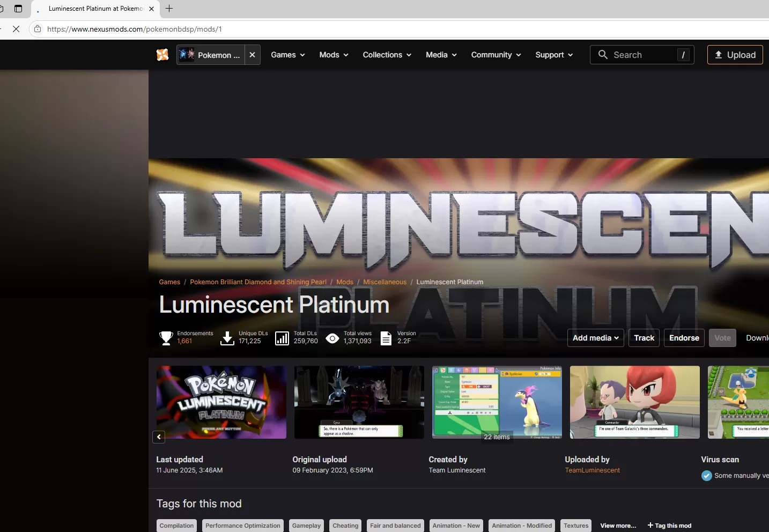Open the Miscellaneous category breadcrumb

pyautogui.click(x=384, y=282)
